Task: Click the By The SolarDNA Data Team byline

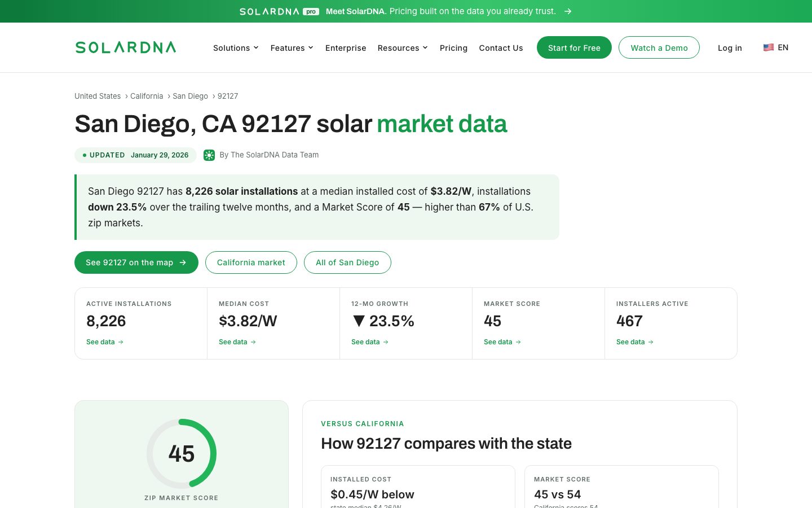Action: tap(269, 155)
